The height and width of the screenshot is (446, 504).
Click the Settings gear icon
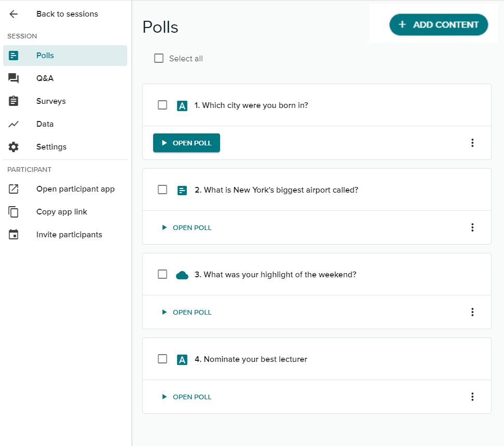click(x=13, y=147)
